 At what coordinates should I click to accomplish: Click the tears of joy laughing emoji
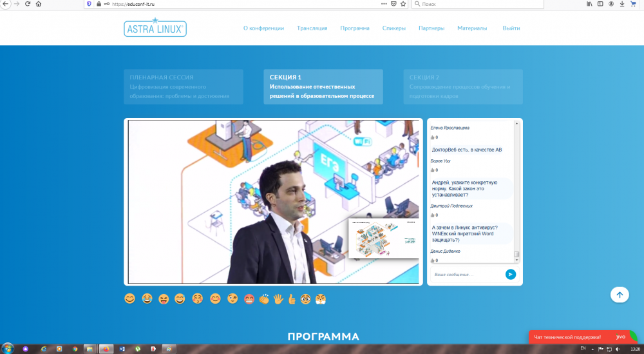(147, 299)
